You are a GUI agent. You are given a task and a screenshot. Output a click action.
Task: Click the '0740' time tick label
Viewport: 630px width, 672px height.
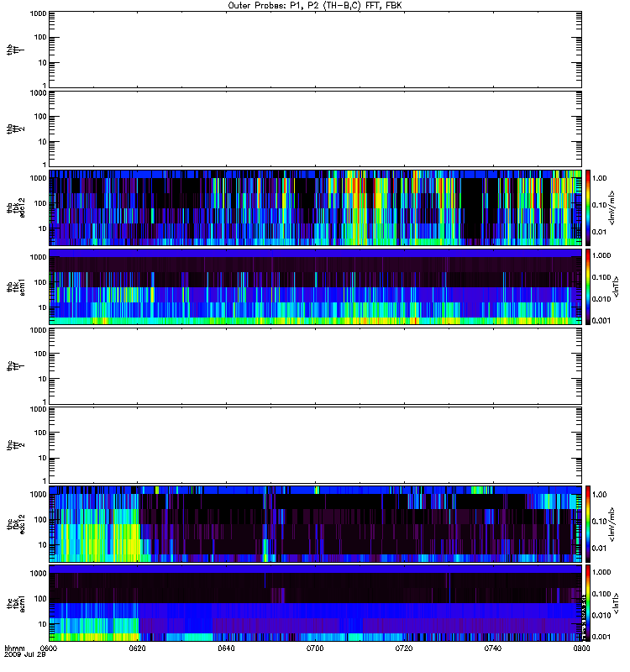[x=493, y=648]
